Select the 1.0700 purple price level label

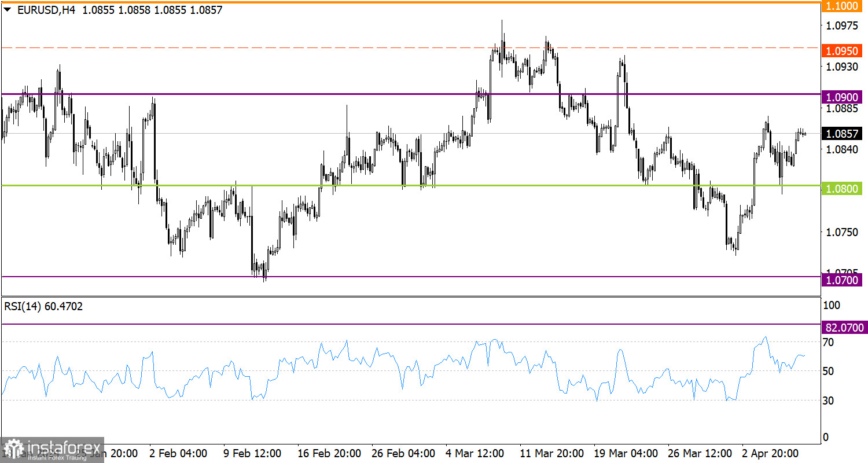(843, 281)
